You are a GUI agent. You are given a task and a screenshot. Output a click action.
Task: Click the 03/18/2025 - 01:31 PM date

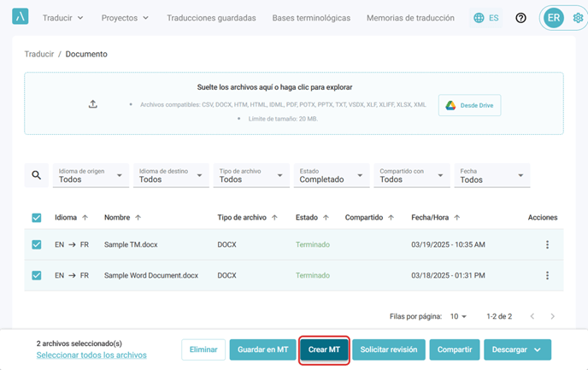tap(448, 275)
